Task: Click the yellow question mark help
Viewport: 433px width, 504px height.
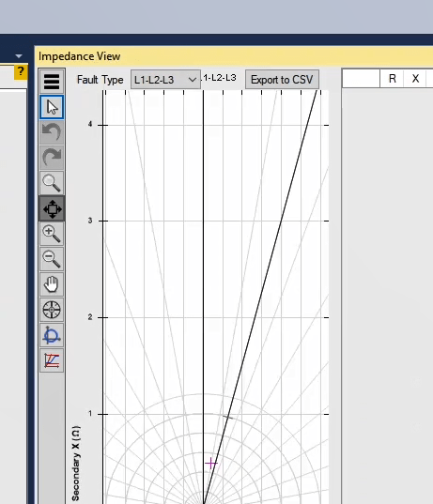Action: (21, 71)
